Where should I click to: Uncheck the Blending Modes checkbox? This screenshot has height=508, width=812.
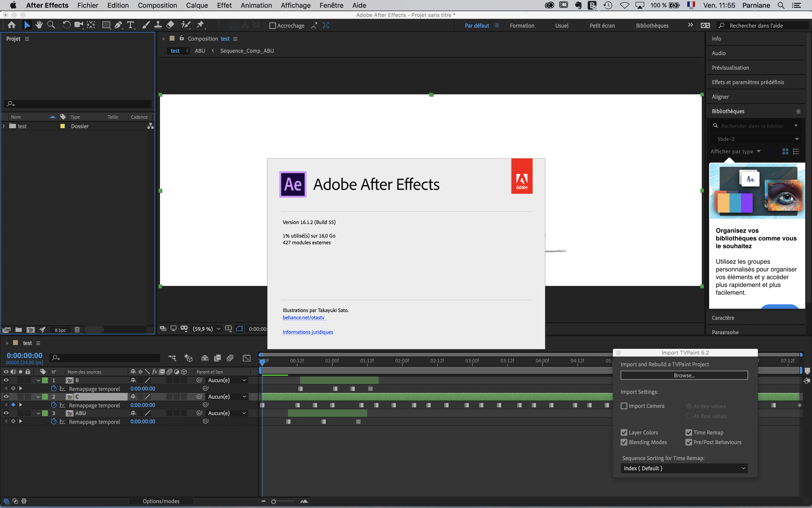624,442
